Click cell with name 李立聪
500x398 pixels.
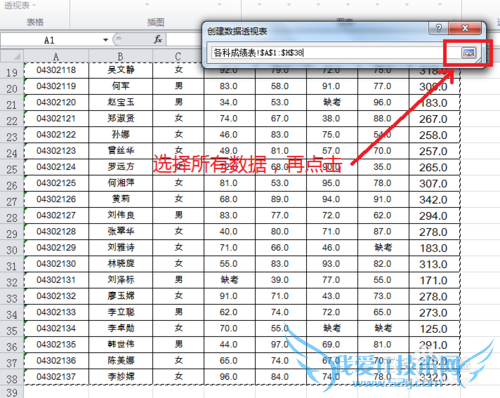pyautogui.click(x=120, y=312)
